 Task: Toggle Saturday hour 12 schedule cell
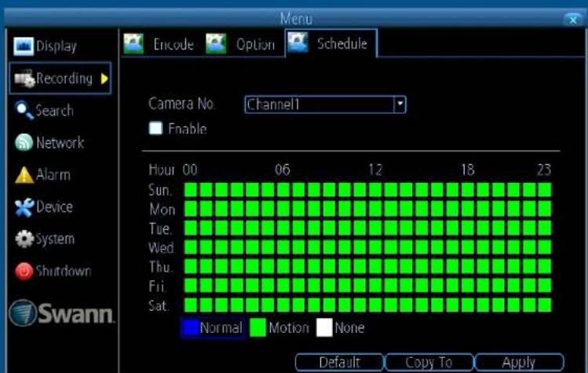375,305
